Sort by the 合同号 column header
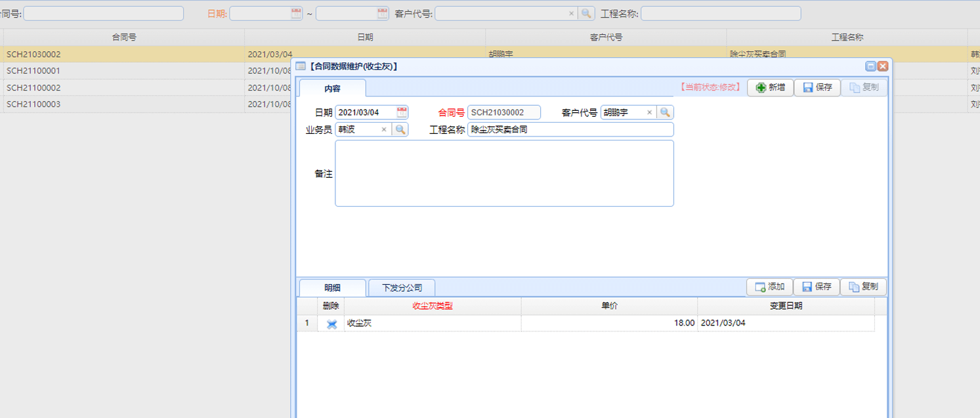The image size is (980, 418). (124, 37)
